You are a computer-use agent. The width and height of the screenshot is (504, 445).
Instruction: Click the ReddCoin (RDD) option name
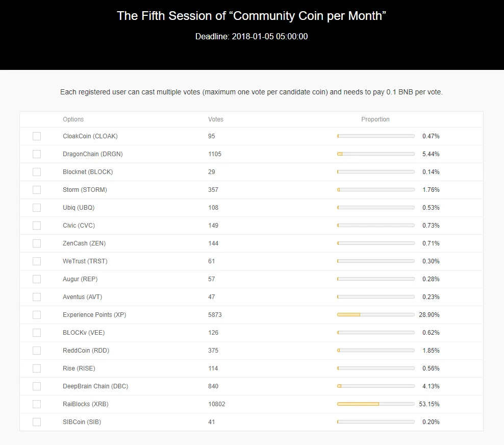[x=86, y=351]
